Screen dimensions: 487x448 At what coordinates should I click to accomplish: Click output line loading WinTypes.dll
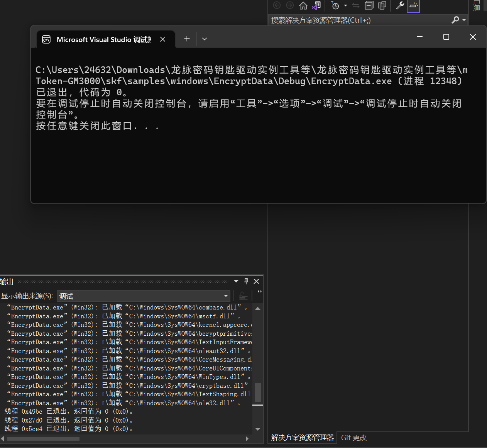129,377
